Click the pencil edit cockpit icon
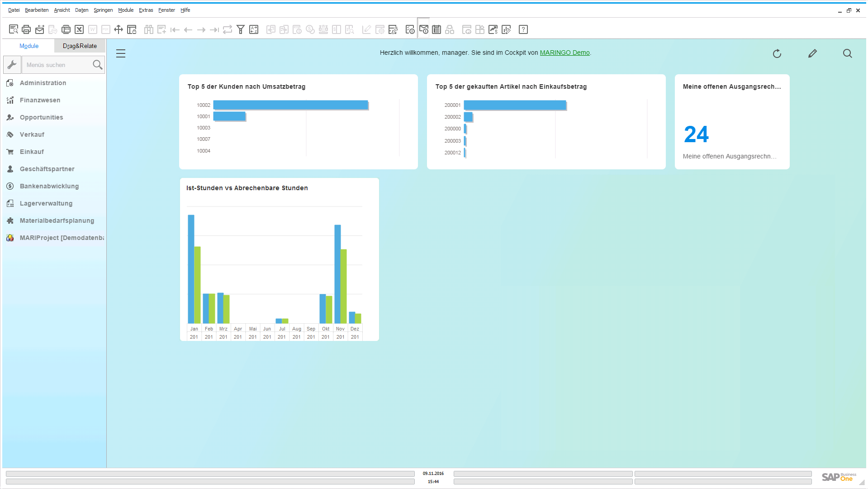The height and width of the screenshot is (489, 868). tap(812, 54)
